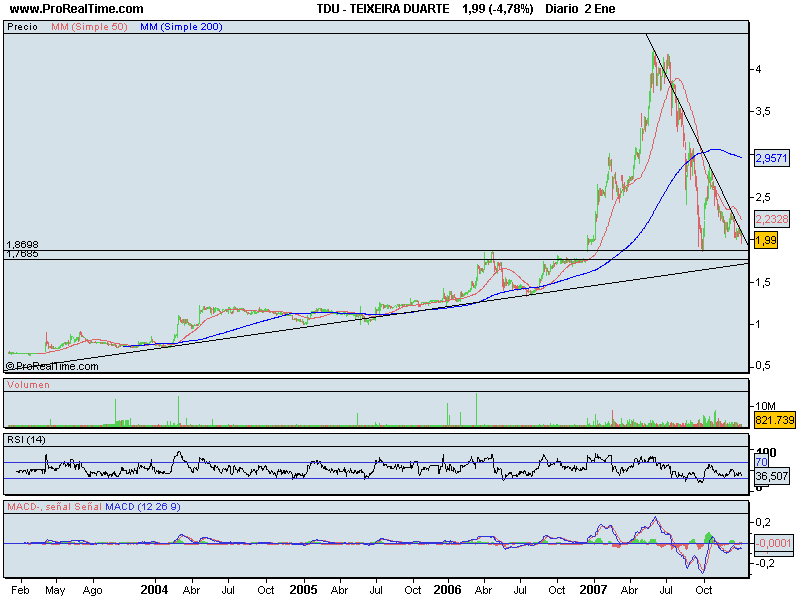Select the RSI (14) indicator label

click(26, 440)
